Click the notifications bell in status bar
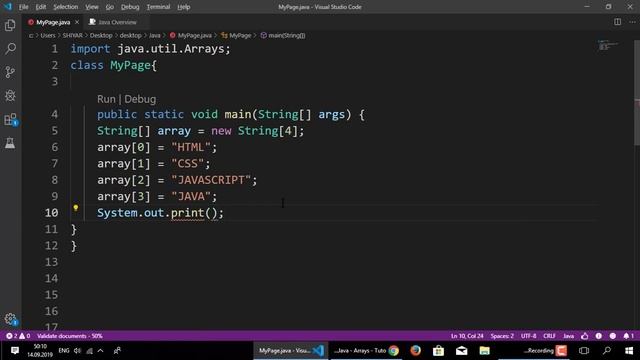Screen dimensions: 640x360 [628, 336]
